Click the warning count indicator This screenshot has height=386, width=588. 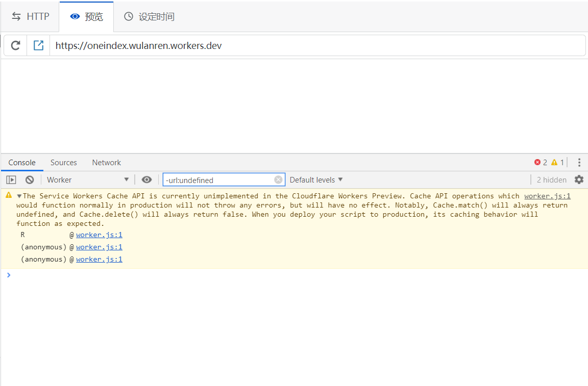(x=557, y=162)
